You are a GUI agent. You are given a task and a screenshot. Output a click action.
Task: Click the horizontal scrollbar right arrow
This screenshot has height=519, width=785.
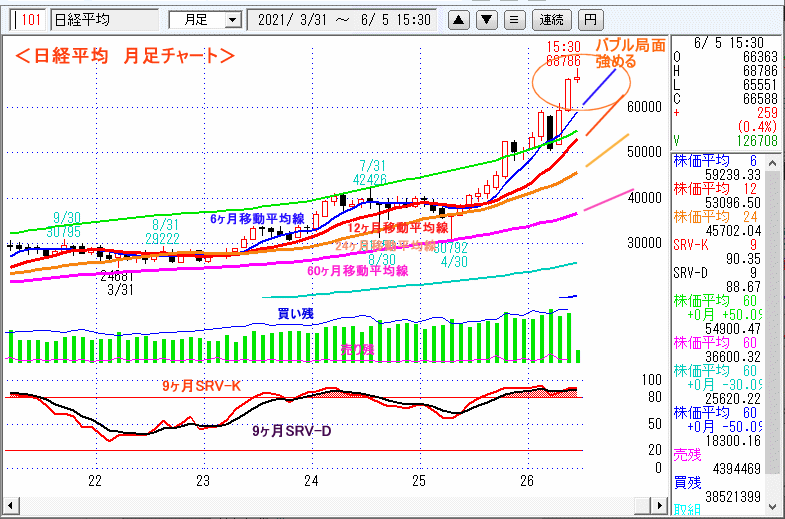click(x=659, y=505)
